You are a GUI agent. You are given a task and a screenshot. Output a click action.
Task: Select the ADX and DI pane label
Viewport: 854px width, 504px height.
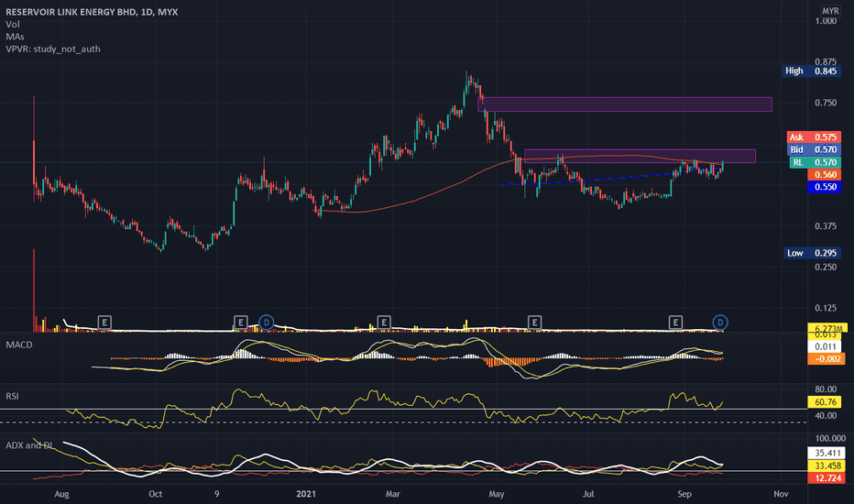point(29,445)
